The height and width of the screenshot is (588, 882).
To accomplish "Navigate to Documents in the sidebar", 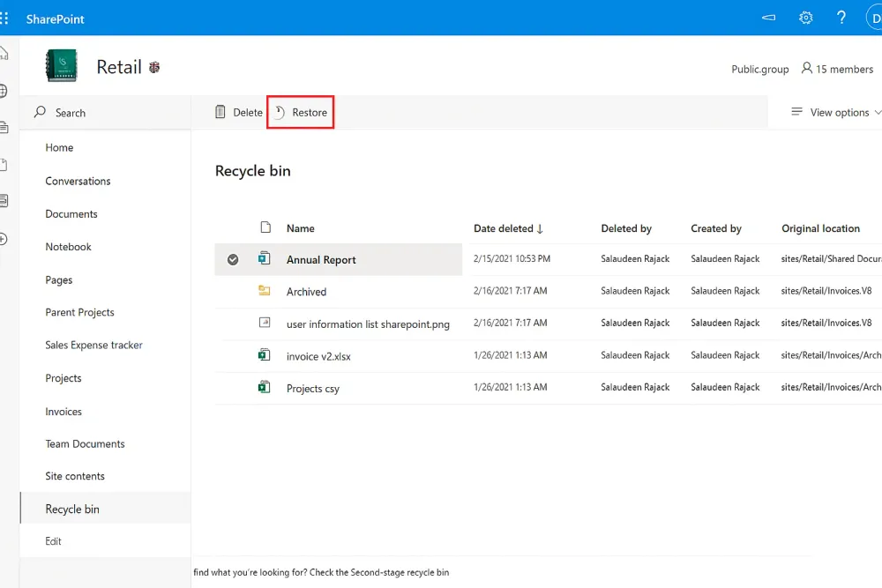I will tap(71, 213).
